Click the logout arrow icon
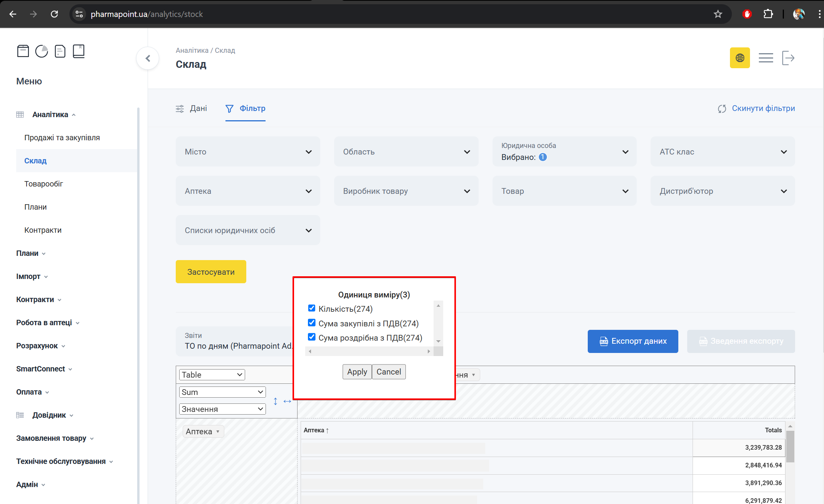Screen dimensions: 824x504 coord(788,58)
